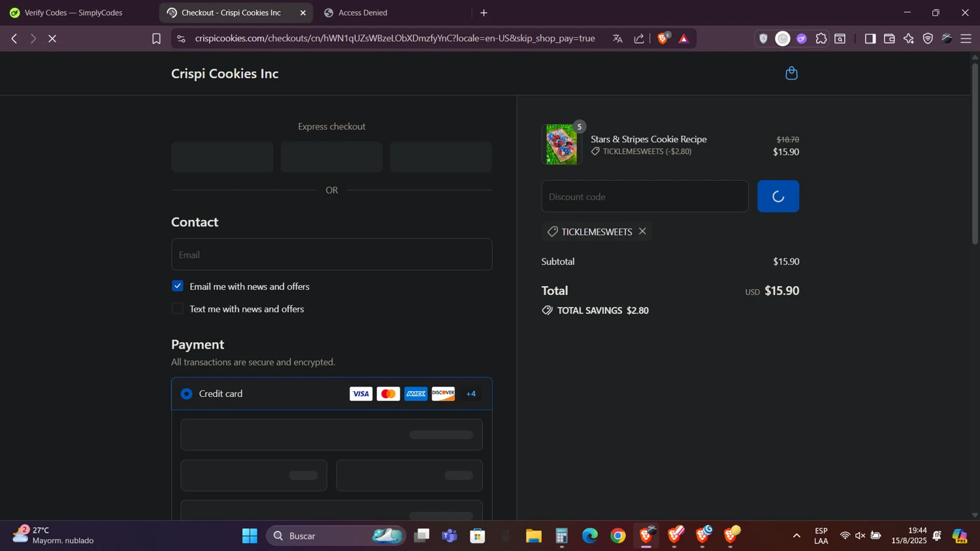Remove the TICKLEMESWEETS discount code

coord(642,231)
